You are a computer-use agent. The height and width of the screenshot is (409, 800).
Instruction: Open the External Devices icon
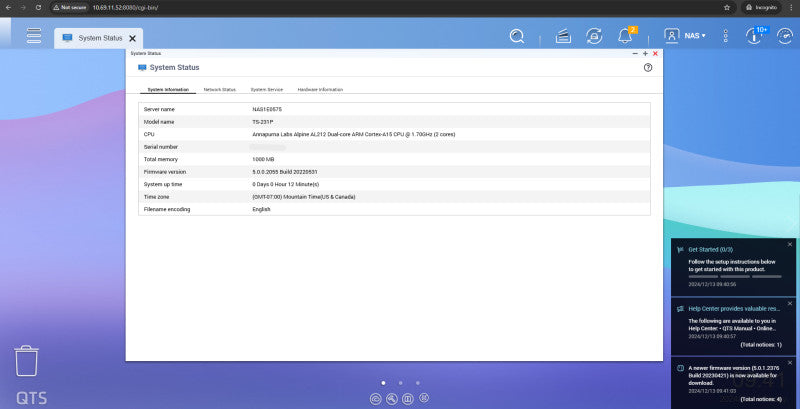tap(594, 36)
